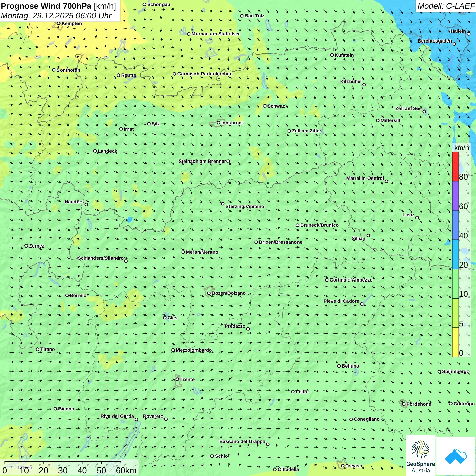This screenshot has height=476, width=476.
Task: Click the Murnau am Staffelsee label
Action: tap(216, 34)
